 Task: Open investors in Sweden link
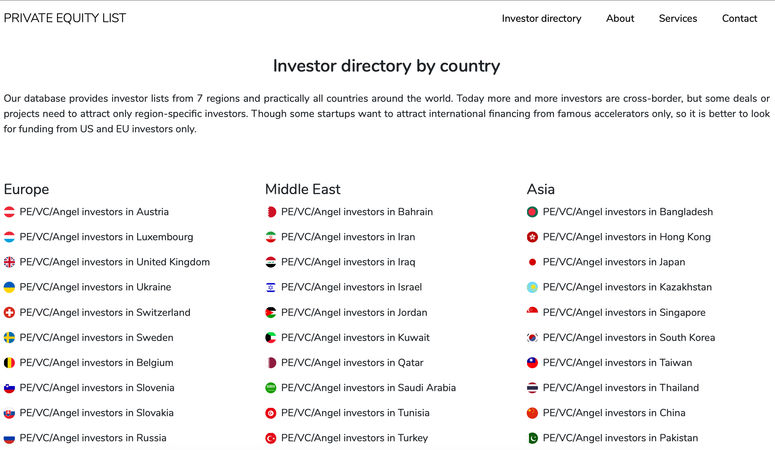coord(96,338)
